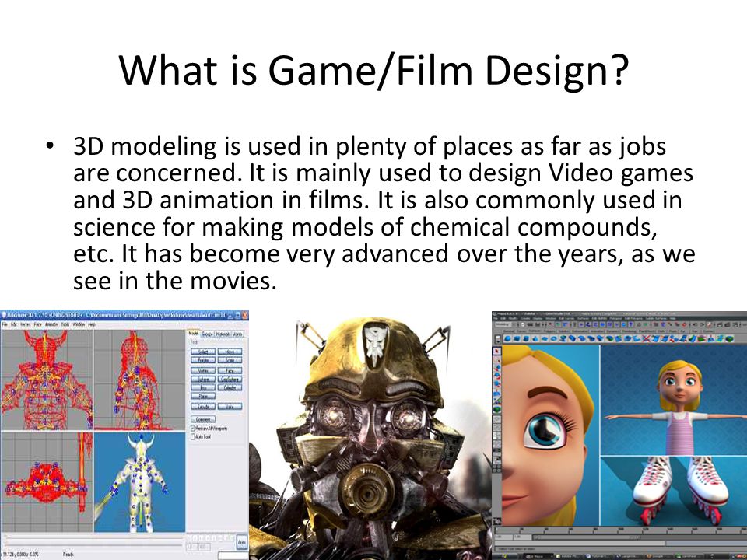
Task: Select the NURBS cylinder icon on Maya shelf
Action: 525,338
